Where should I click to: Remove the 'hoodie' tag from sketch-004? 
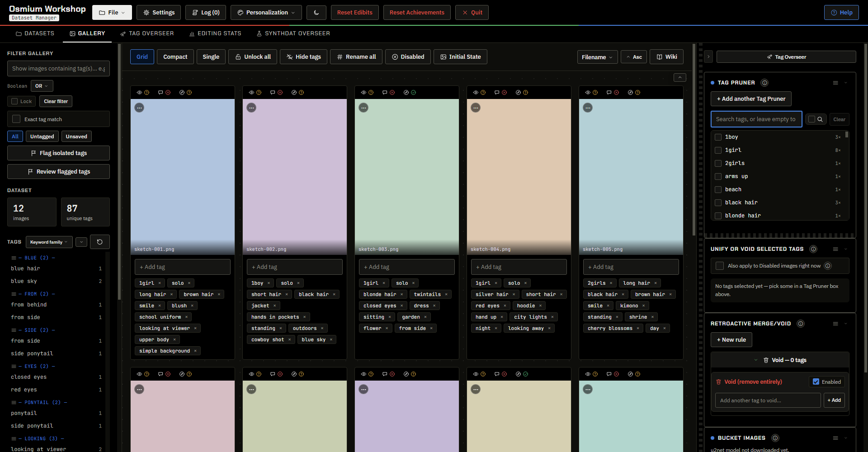(540, 306)
